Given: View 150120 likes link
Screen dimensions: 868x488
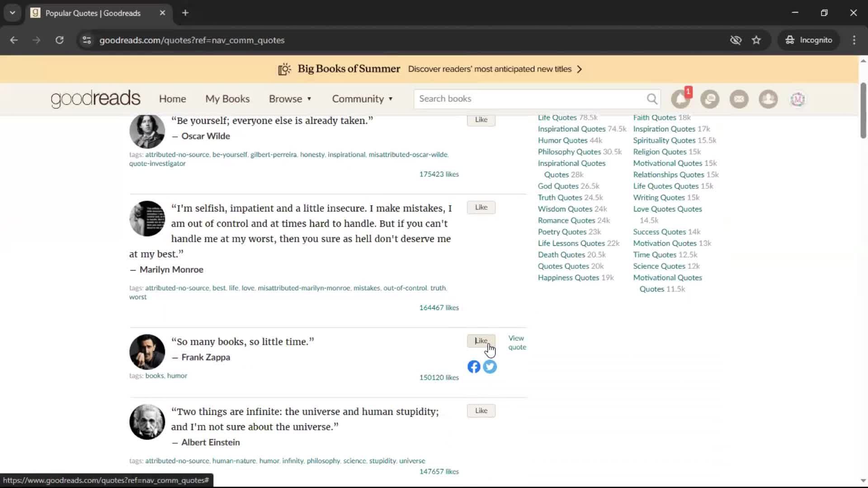Looking at the screenshot, I should (x=439, y=378).
